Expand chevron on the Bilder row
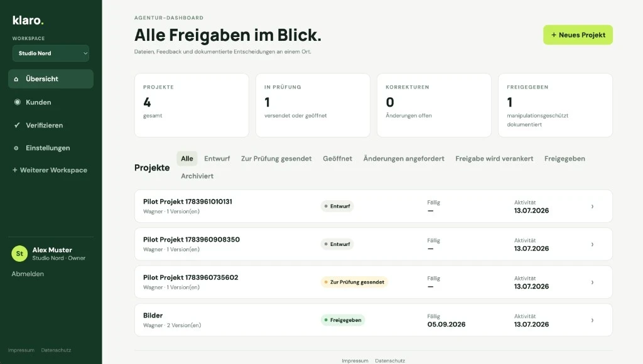The image size is (643, 364). 592,321
